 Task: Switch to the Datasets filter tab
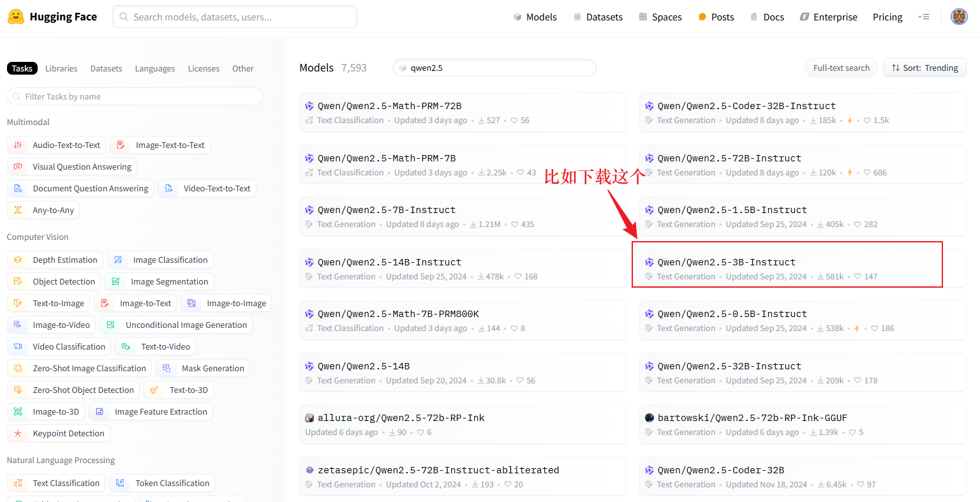click(x=106, y=68)
